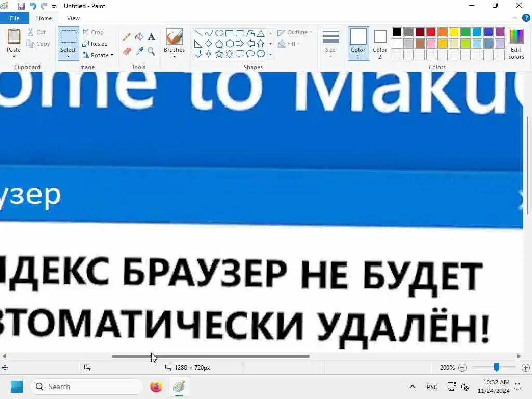Pick the green color swatch
532x399 pixels.
tap(465, 32)
